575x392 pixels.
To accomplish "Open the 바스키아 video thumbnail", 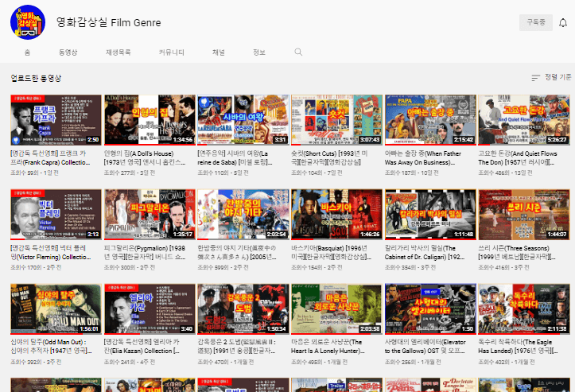I will 336,215.
